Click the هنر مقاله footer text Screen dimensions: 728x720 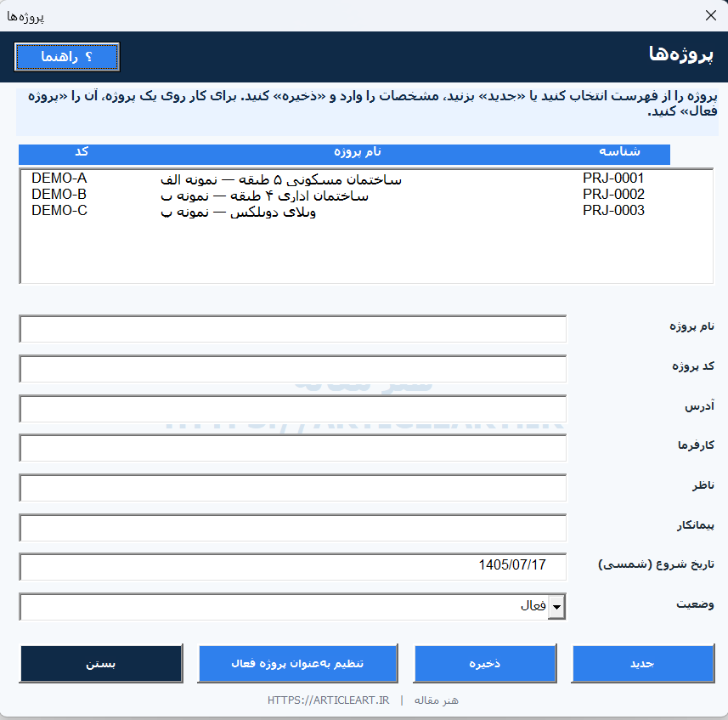(x=436, y=700)
